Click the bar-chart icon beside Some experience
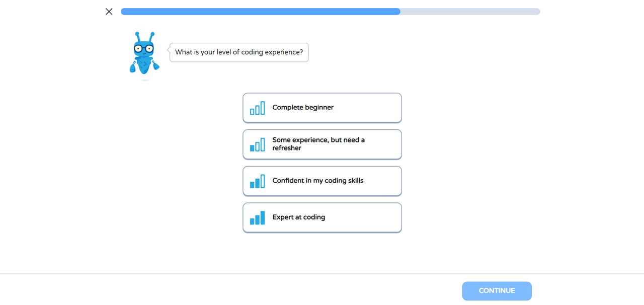The image size is (644, 305). (257, 144)
